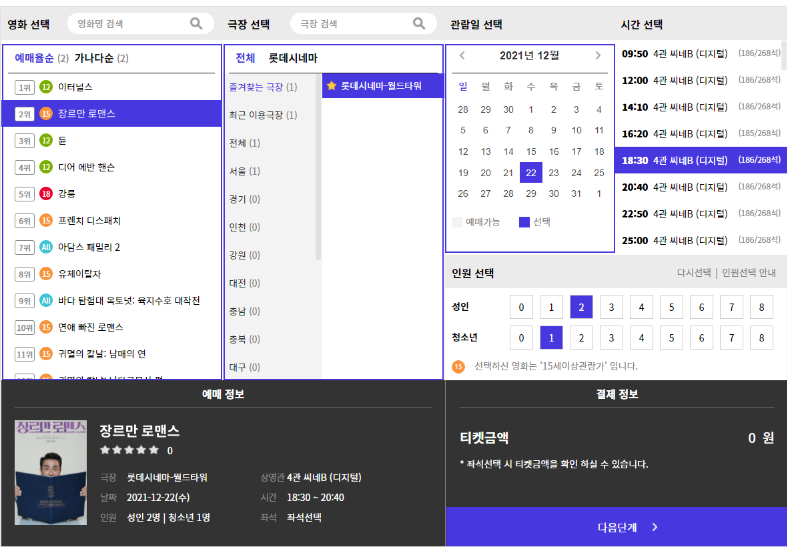Image resolution: width=791 pixels, height=550 pixels.
Task: Click the 다시선택 link
Action: coord(694,273)
